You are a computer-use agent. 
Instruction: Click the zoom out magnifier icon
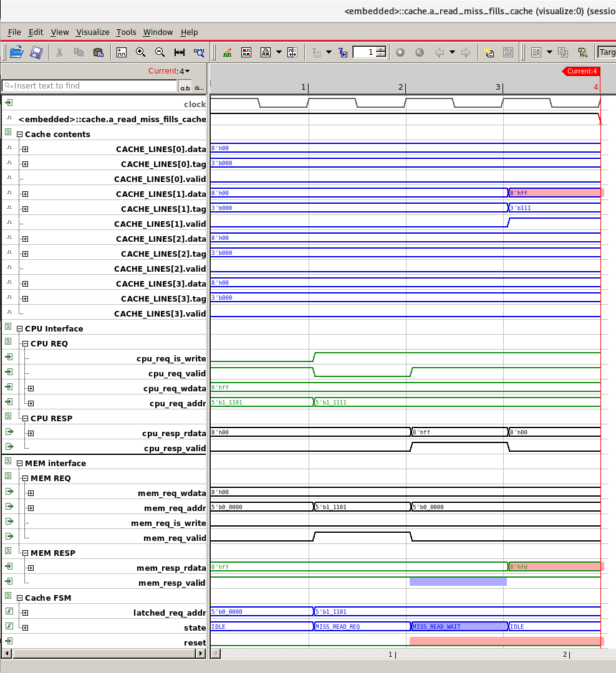point(160,52)
